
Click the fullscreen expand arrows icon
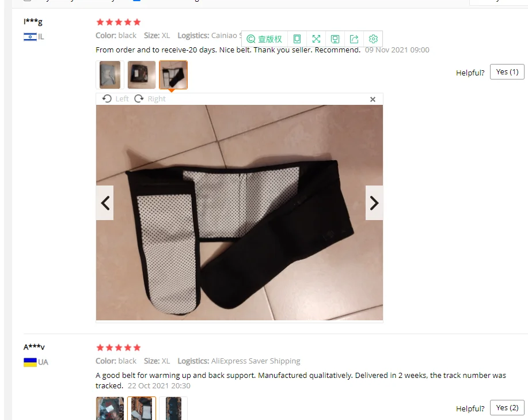coord(316,39)
